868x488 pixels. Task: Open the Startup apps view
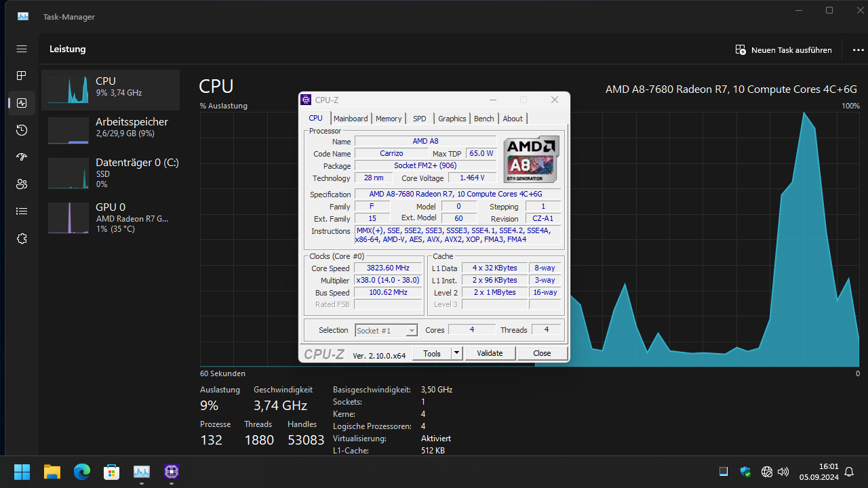tap(21, 157)
